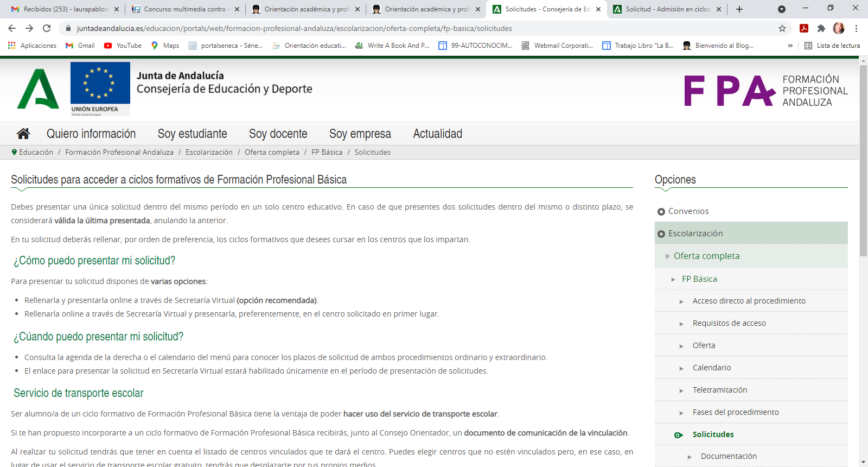868x467 pixels.
Task: Click the Junta de Andalucía green logo
Action: coord(38,89)
